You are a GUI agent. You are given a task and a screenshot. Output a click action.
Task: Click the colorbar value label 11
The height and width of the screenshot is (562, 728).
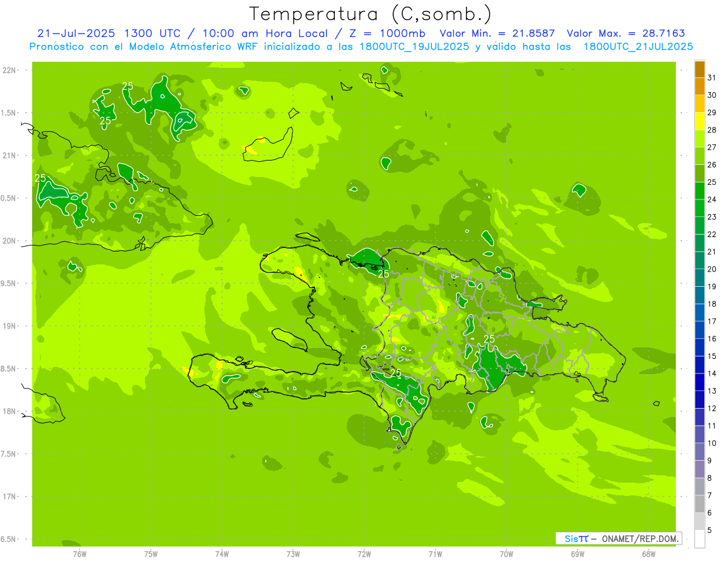[x=712, y=426]
